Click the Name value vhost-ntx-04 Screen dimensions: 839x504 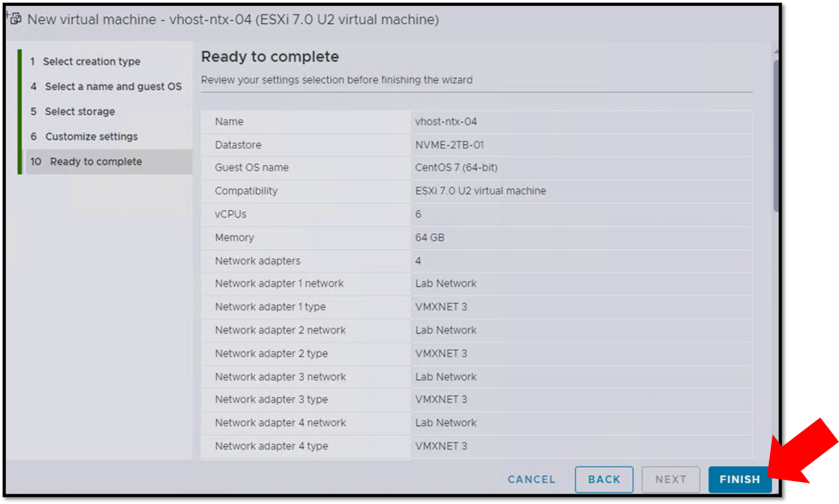point(446,122)
